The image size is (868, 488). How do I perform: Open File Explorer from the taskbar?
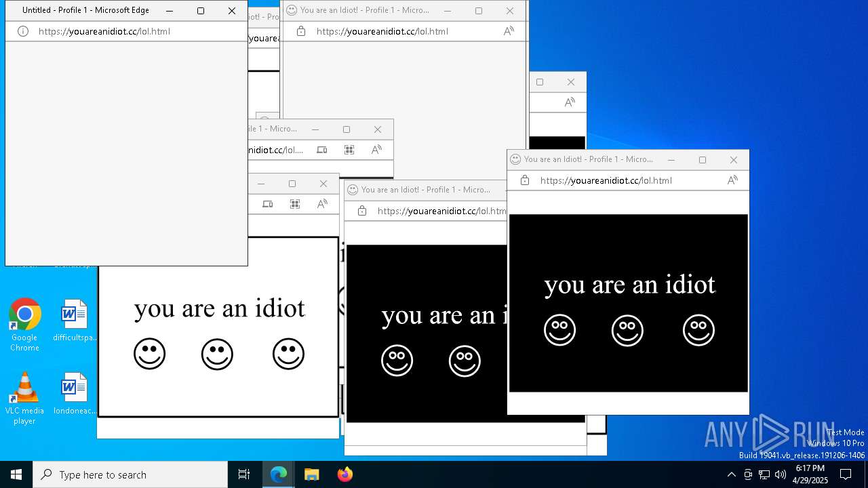pos(311,474)
